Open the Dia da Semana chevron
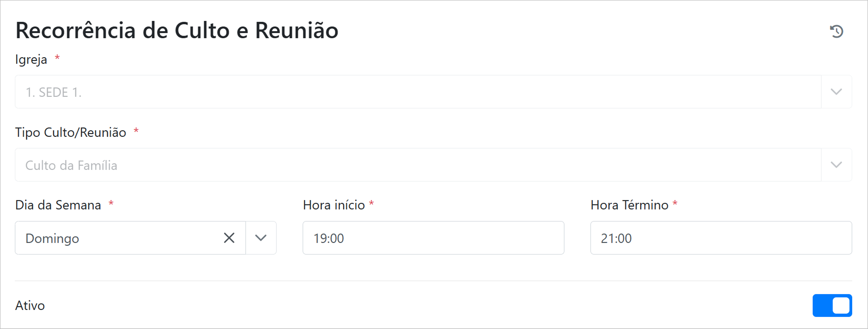The width and height of the screenshot is (868, 329). click(x=261, y=238)
